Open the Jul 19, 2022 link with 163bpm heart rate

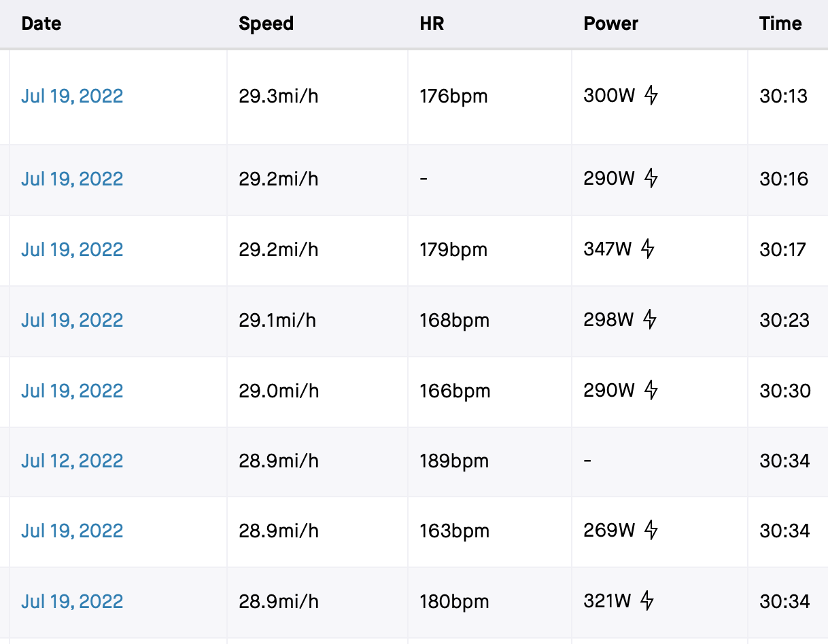tap(72, 531)
